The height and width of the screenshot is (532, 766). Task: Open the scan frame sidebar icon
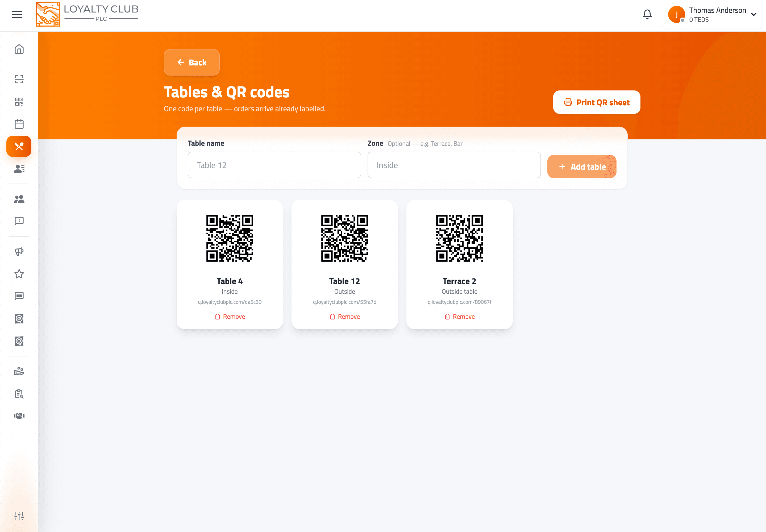(19, 79)
